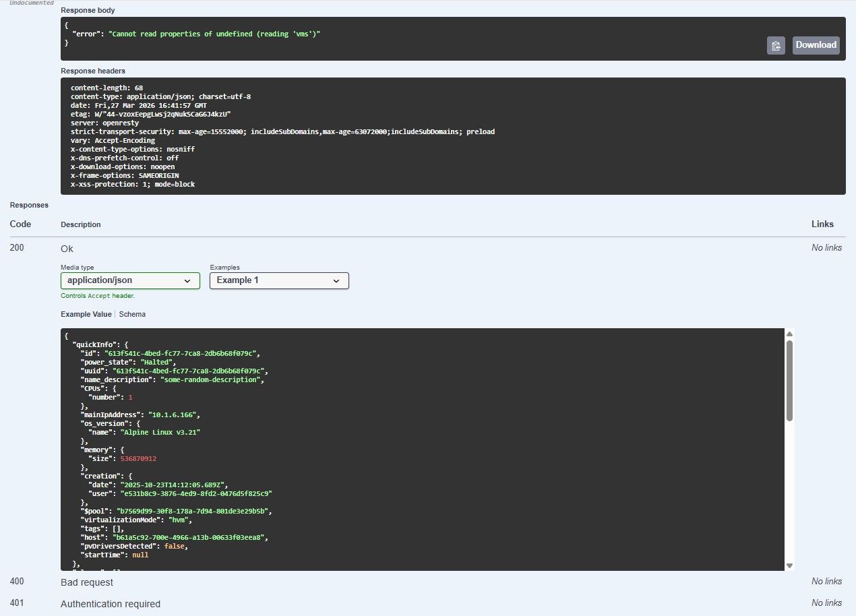This screenshot has height=616, width=856.
Task: Click the scroll down arrow in example panel
Action: (x=789, y=565)
